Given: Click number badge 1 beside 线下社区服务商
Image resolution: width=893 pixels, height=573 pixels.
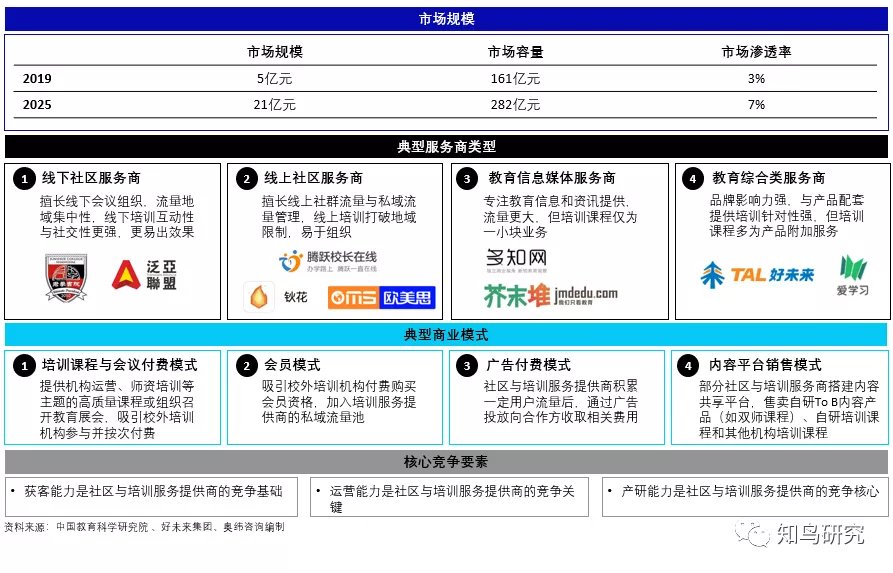Looking at the screenshot, I should tap(25, 178).
